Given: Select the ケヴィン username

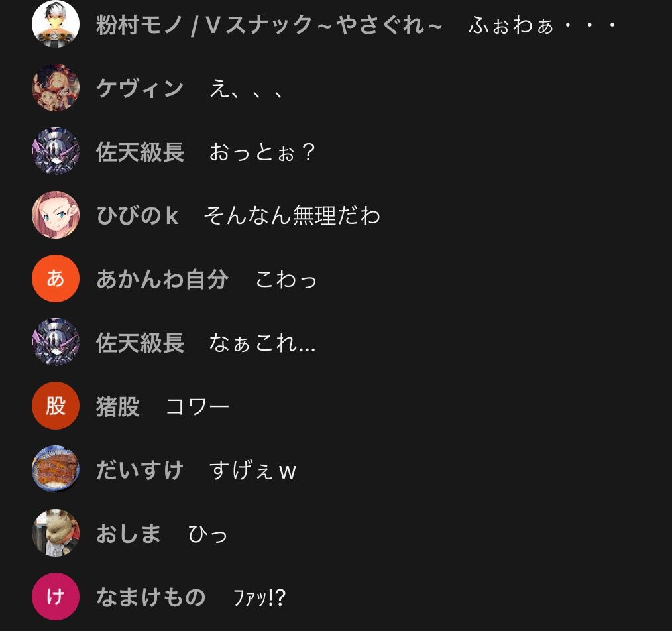Looking at the screenshot, I should point(140,88).
